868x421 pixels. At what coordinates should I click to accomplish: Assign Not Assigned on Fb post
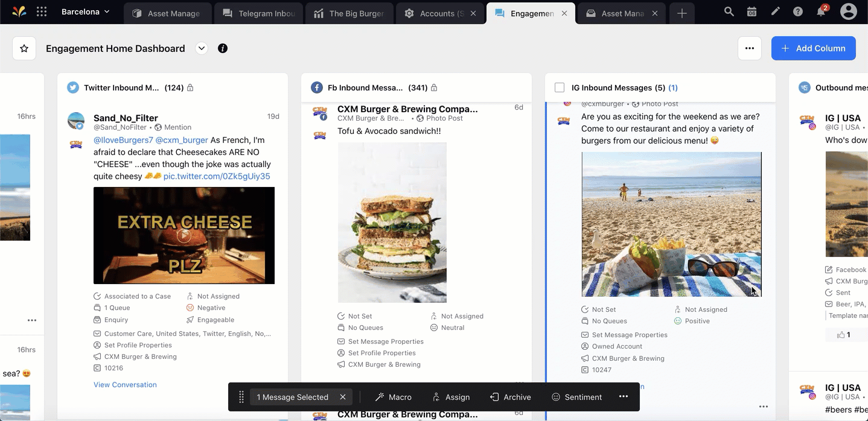click(457, 316)
